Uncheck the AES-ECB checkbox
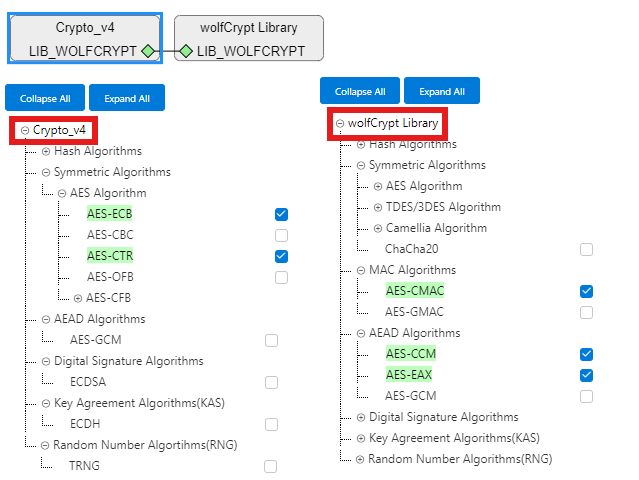 click(x=281, y=215)
